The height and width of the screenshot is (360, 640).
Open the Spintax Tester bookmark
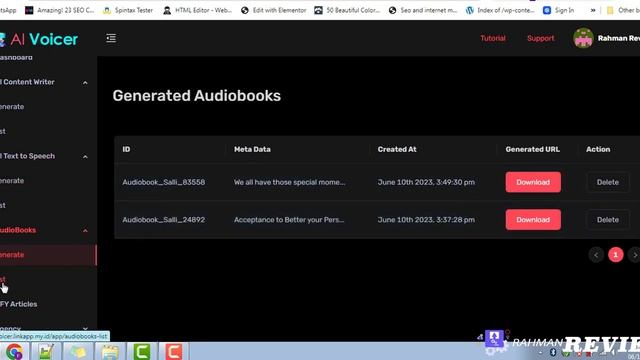pyautogui.click(x=128, y=10)
